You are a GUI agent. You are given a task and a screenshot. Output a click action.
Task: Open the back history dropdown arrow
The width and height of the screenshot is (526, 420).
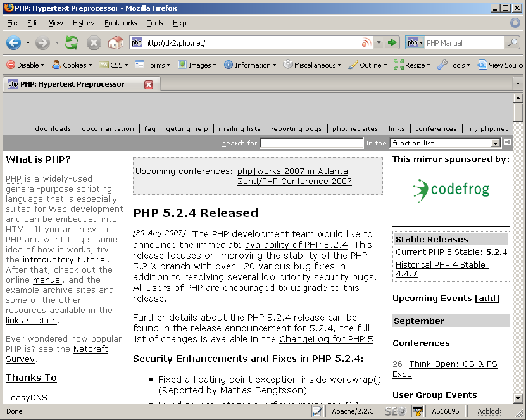coord(28,43)
